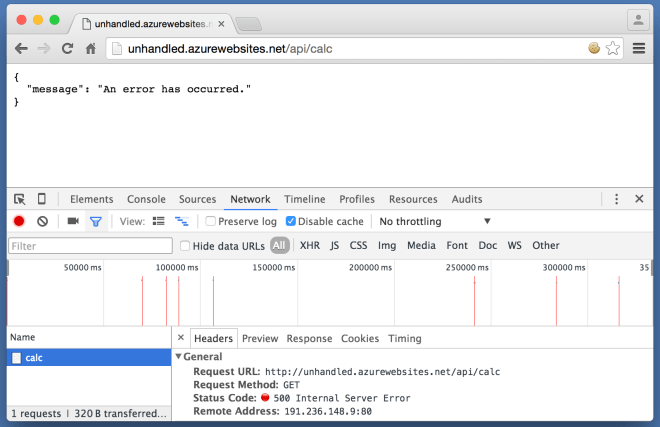Check Hide data URLs

(x=185, y=246)
